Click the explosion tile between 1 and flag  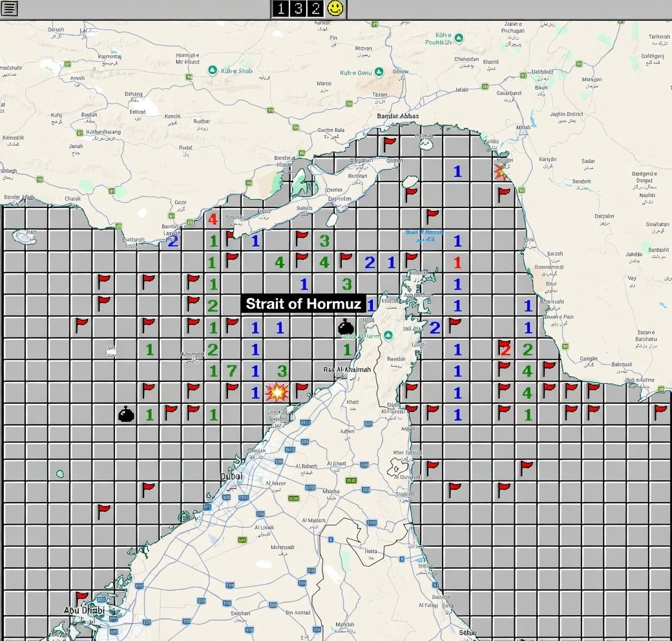point(277,392)
